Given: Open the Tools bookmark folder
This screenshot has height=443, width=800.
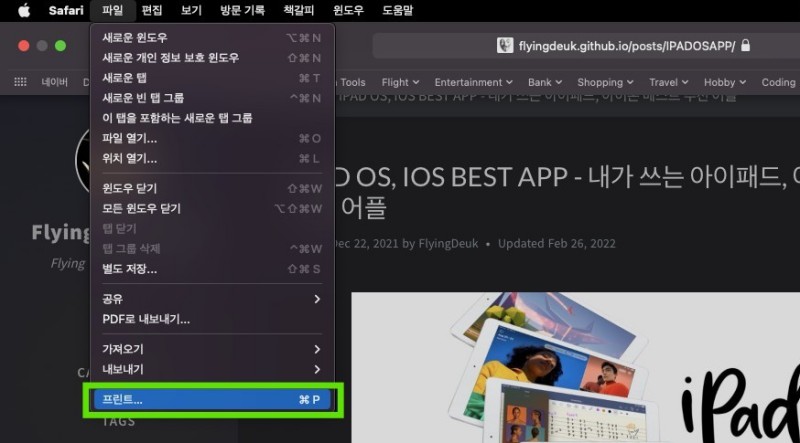Looking at the screenshot, I should [352, 82].
